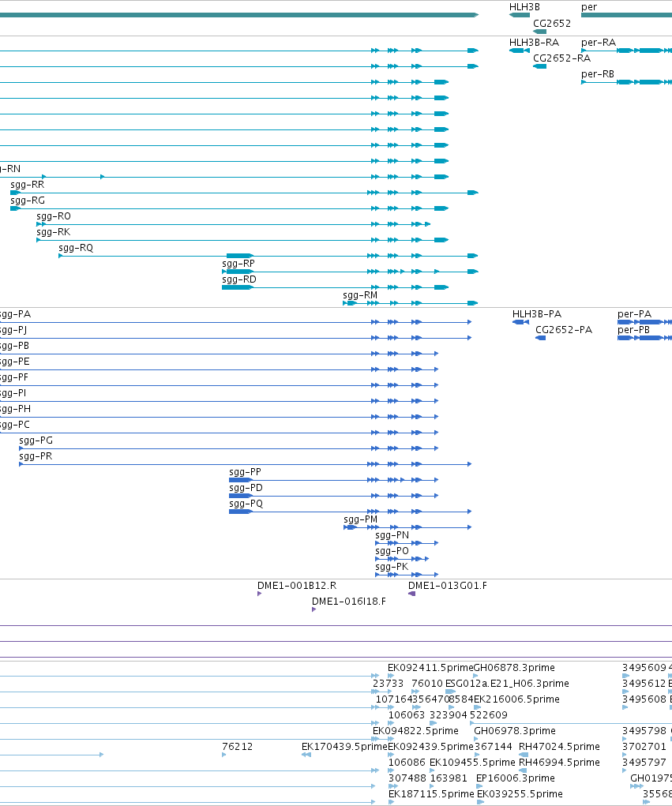The image size is (672, 806).
Task: Click the EK039255.5prime EST label
Action: click(x=520, y=795)
